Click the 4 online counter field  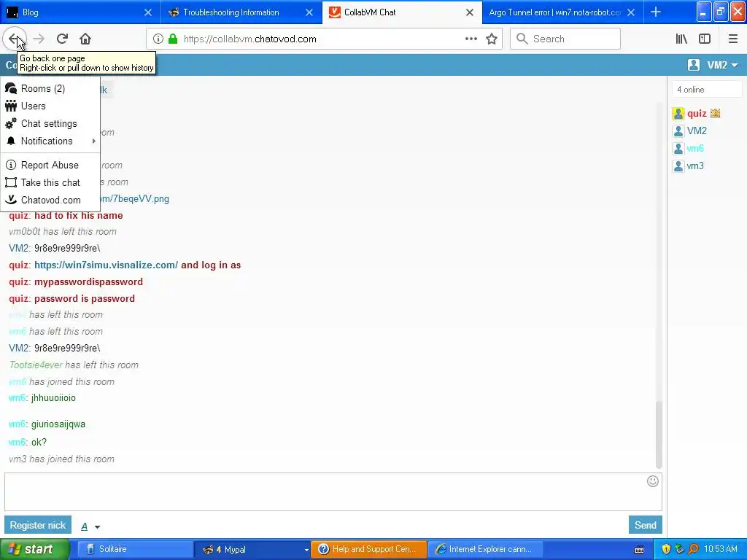[x=707, y=90]
